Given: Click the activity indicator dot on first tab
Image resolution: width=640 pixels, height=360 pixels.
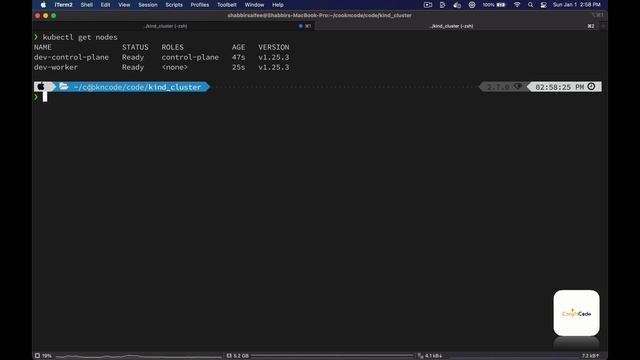Looking at the screenshot, I should click(x=300, y=26).
